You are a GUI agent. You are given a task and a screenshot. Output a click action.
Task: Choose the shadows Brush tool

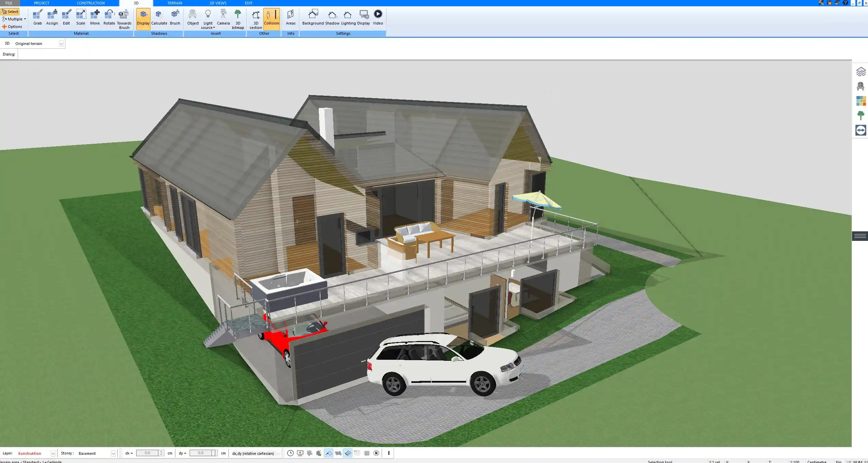[175, 17]
